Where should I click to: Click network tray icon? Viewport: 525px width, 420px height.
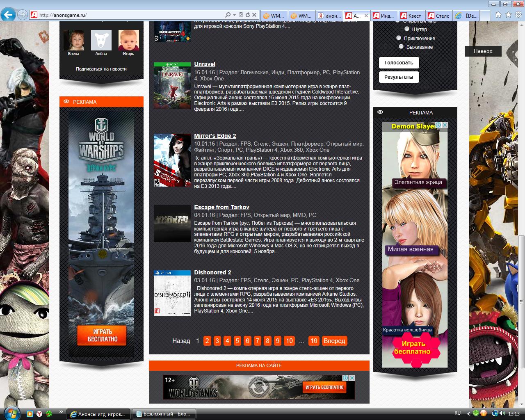tap(495, 413)
